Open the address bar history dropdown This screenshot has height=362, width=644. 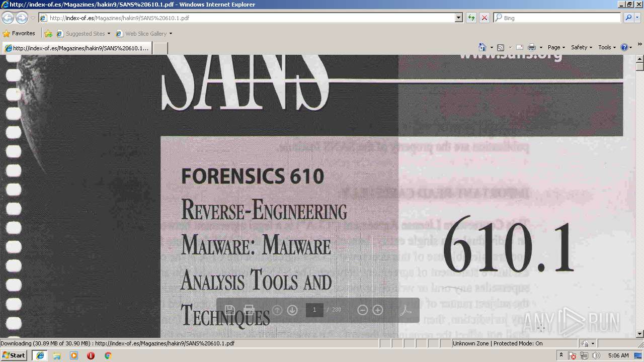point(458,18)
